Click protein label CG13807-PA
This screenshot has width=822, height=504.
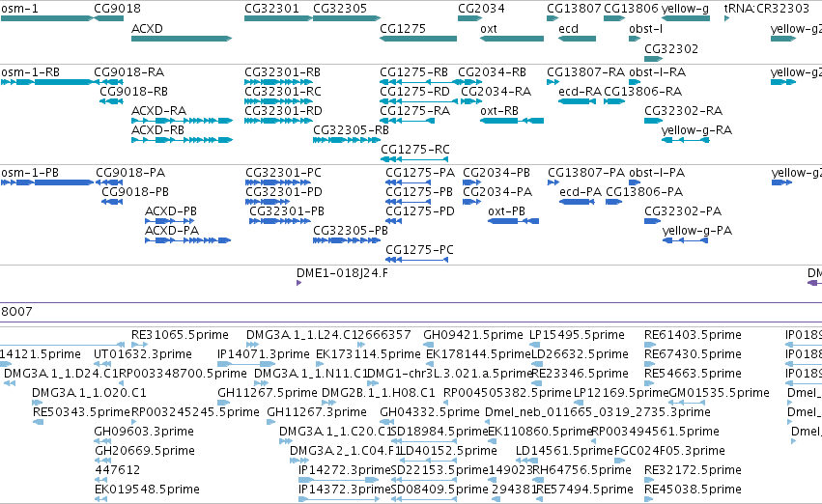point(586,173)
